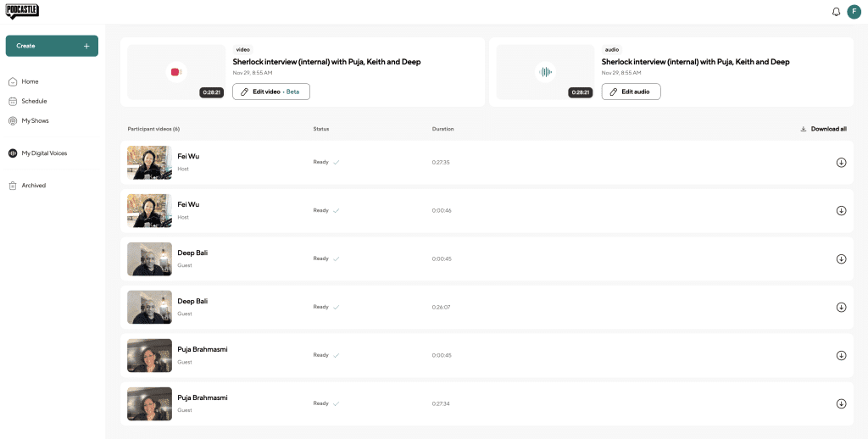
Task: Click the 0:28:21 badge on the video preview
Action: point(211,92)
